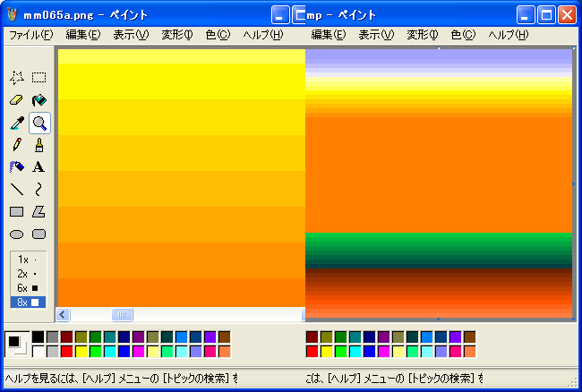Set magnification to 1x

click(x=27, y=260)
